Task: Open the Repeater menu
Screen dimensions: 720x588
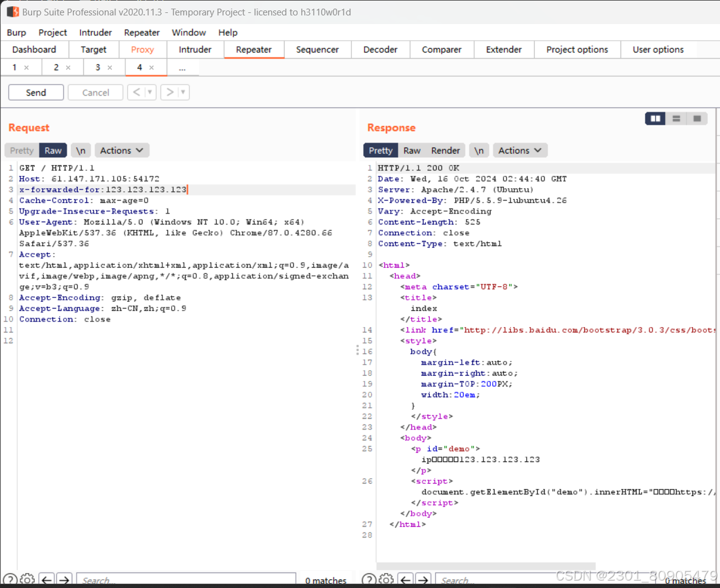Action: pyautogui.click(x=141, y=32)
